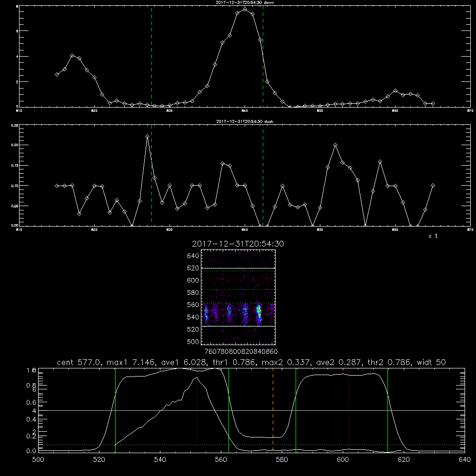Click the brightest rightmost streak in the spectrogram
This screenshot has height=476, width=476.
click(259, 313)
